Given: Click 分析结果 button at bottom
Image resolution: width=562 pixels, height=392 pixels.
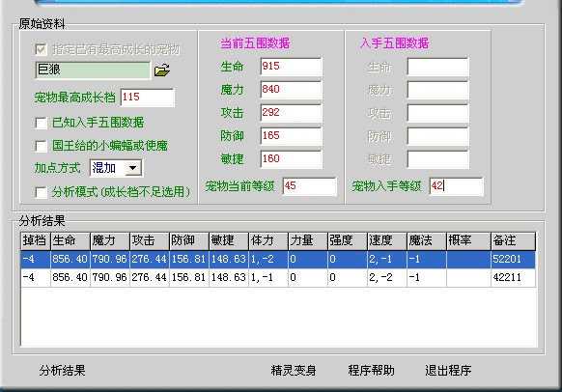Looking at the screenshot, I should click(x=63, y=371).
